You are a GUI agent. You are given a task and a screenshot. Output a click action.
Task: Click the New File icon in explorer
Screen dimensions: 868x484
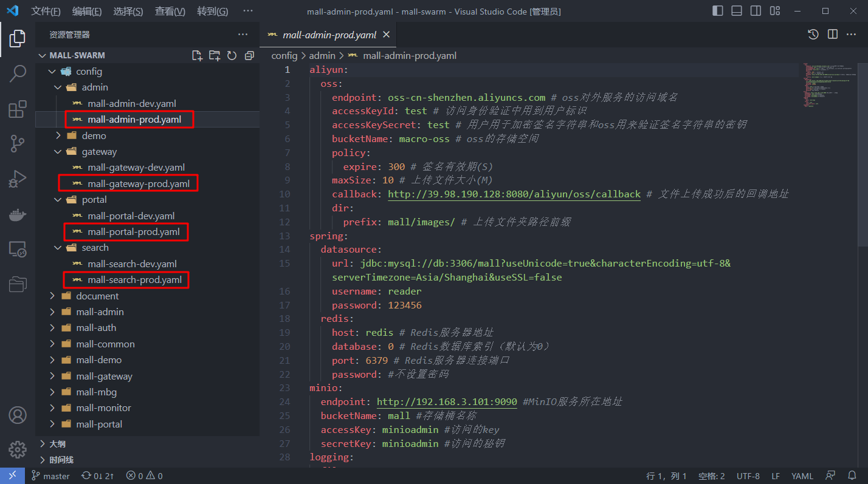[x=197, y=55]
